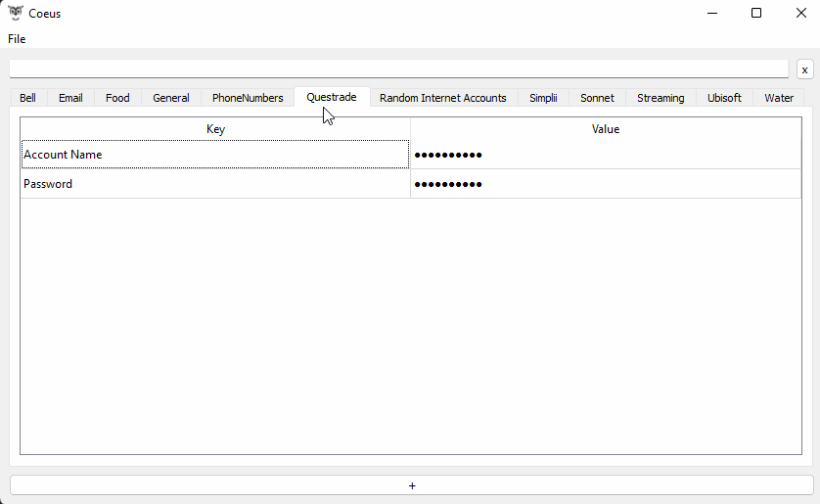This screenshot has height=504, width=820.
Task: Switch to the Bell tab
Action: pos(27,98)
